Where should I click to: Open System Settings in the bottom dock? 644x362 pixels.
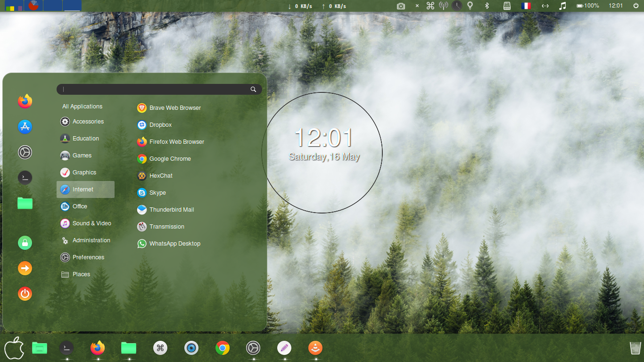click(x=253, y=348)
